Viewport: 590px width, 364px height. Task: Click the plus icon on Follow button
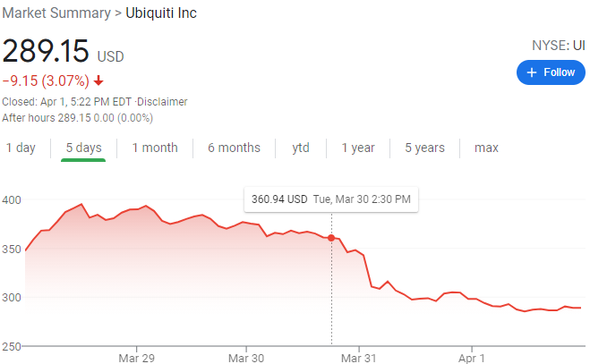531,72
